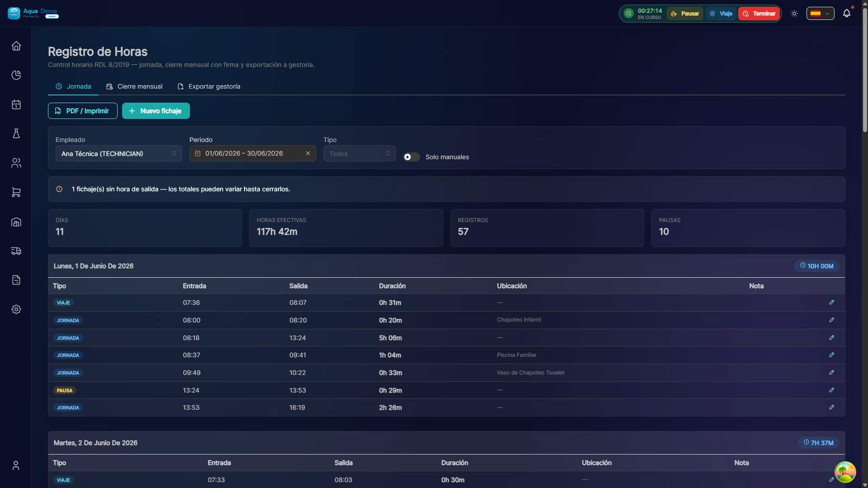The image size is (868, 488).
Task: Clear the Periodo date range
Action: pos(308,153)
